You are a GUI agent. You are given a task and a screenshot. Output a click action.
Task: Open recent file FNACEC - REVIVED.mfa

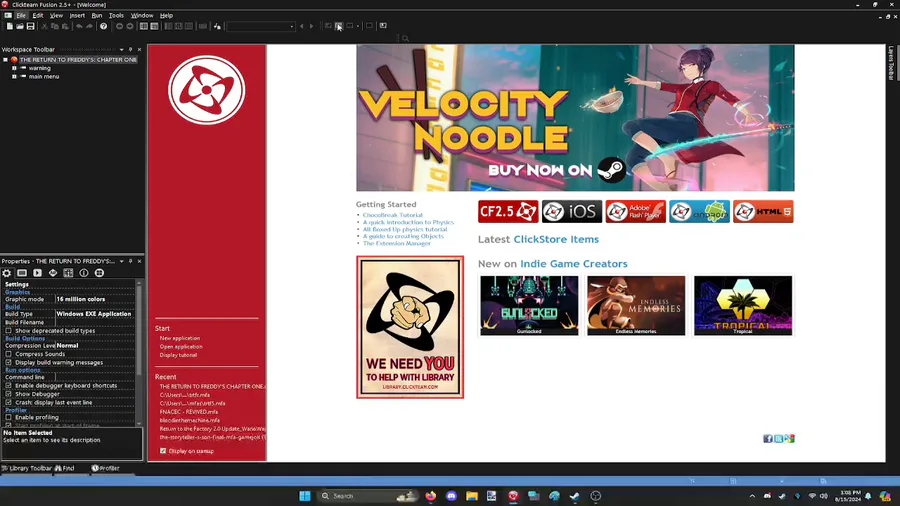point(189,412)
